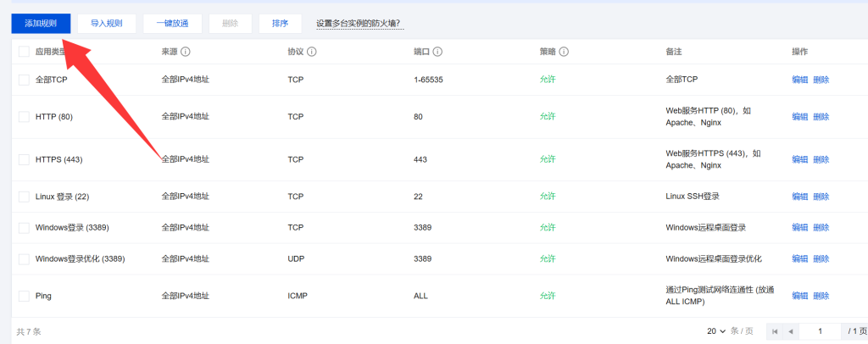The height and width of the screenshot is (344, 868).
Task: Go to first page with pagination icon
Action: (776, 331)
